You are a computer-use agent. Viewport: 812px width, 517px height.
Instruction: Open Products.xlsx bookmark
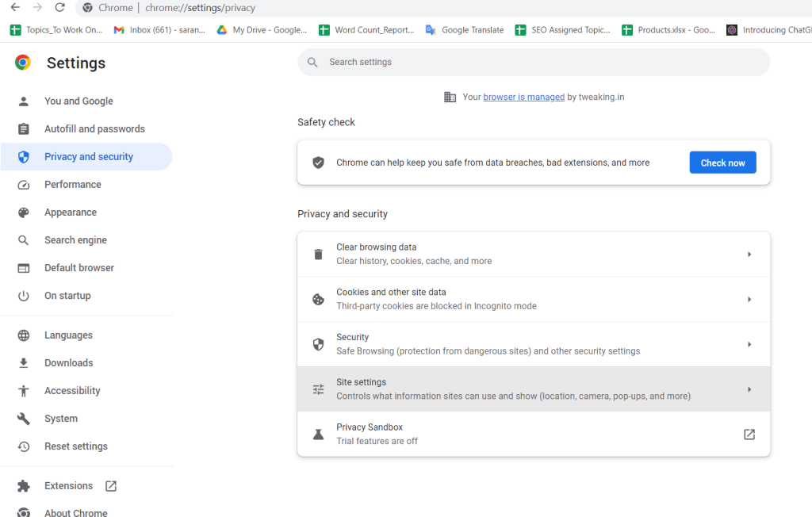pyautogui.click(x=668, y=30)
